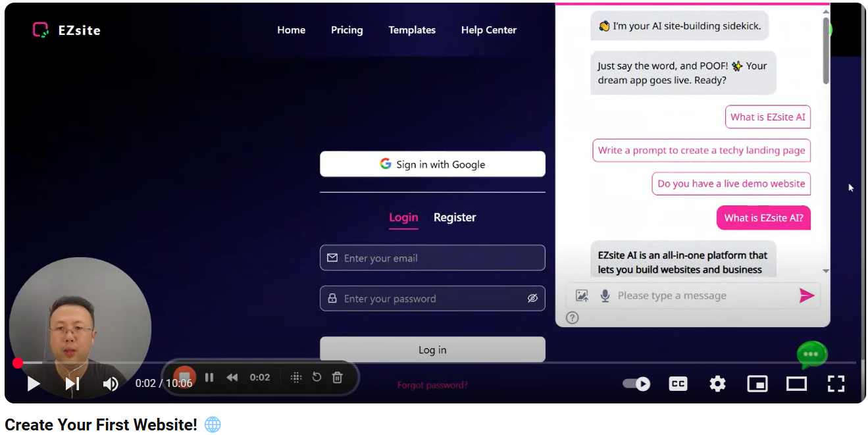Click the 'Just say the word' chat message
This screenshot has width=868, height=435.
click(683, 73)
